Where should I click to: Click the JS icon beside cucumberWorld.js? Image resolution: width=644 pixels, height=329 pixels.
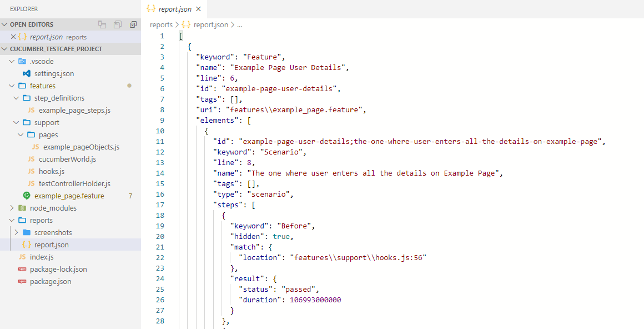(31, 159)
